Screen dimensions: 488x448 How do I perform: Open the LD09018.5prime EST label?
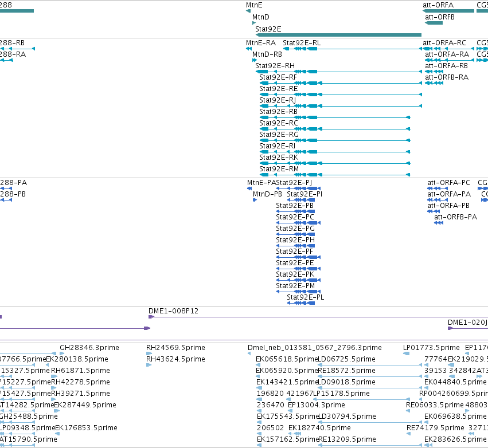point(347,382)
